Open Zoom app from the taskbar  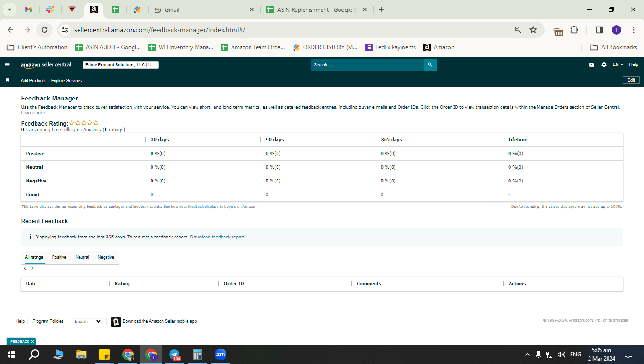[220, 355]
